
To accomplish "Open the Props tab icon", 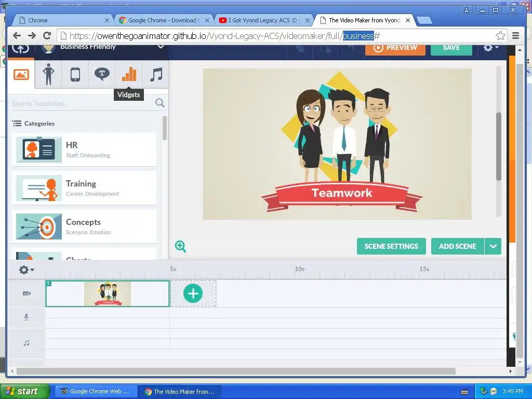I will tap(75, 74).
